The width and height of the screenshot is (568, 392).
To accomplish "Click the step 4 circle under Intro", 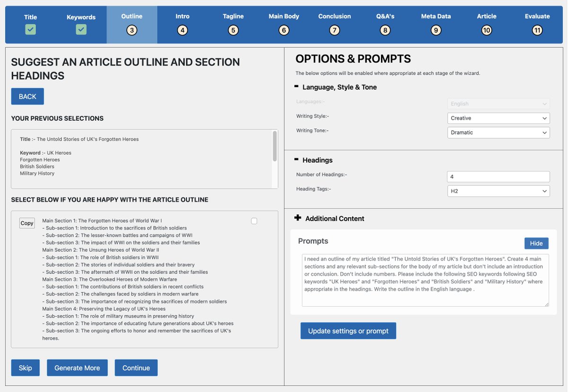I will [x=182, y=30].
